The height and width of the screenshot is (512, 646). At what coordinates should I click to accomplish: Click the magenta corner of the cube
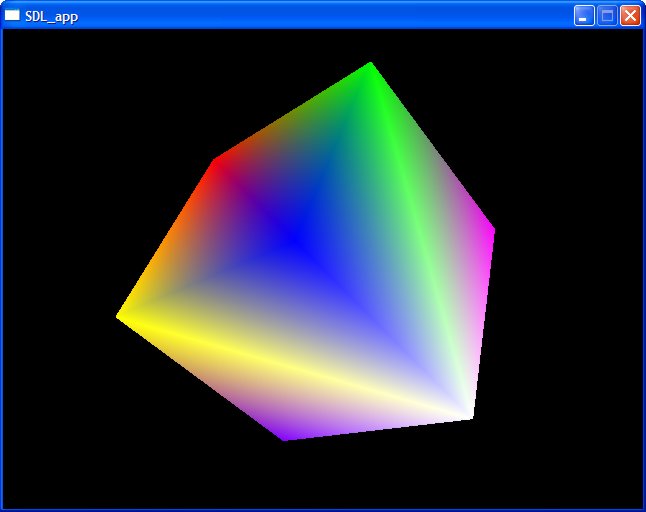[x=491, y=232]
